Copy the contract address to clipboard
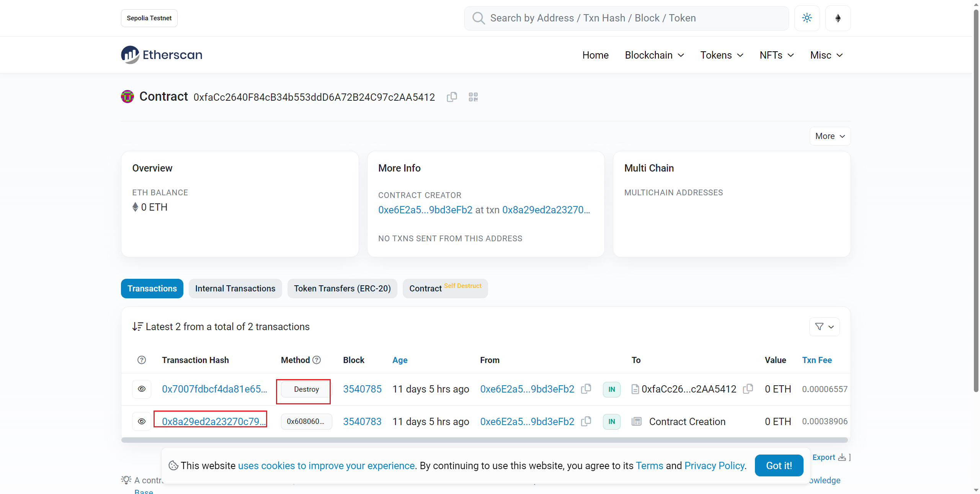Viewport: 980px width, 494px height. pos(452,97)
